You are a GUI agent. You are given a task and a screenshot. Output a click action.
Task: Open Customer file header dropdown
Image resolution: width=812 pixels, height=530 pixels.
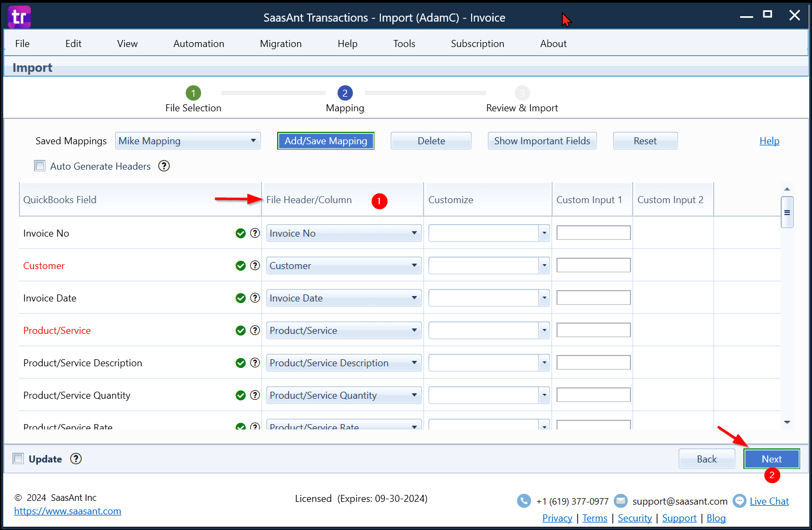coord(344,266)
